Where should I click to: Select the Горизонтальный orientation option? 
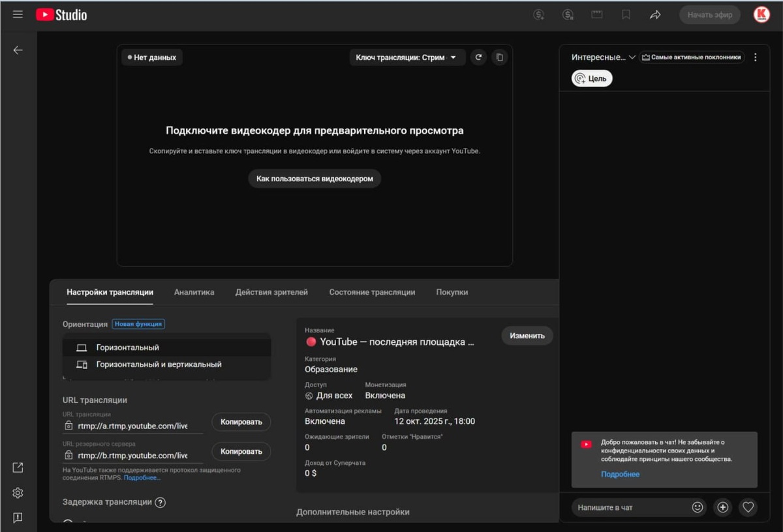(166, 347)
